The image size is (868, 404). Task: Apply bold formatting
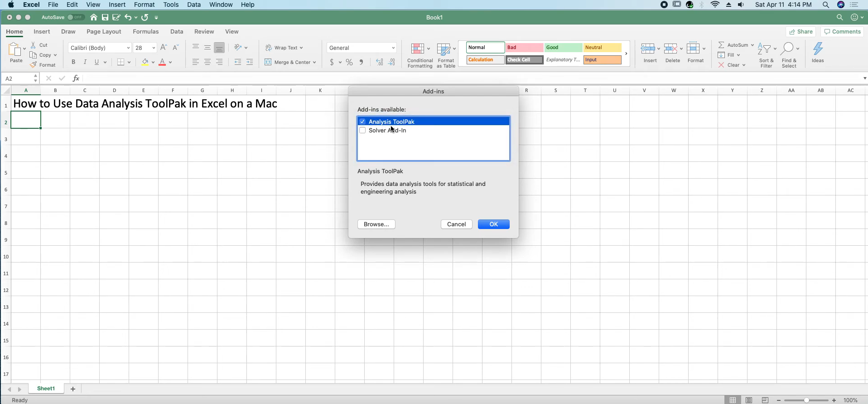73,62
